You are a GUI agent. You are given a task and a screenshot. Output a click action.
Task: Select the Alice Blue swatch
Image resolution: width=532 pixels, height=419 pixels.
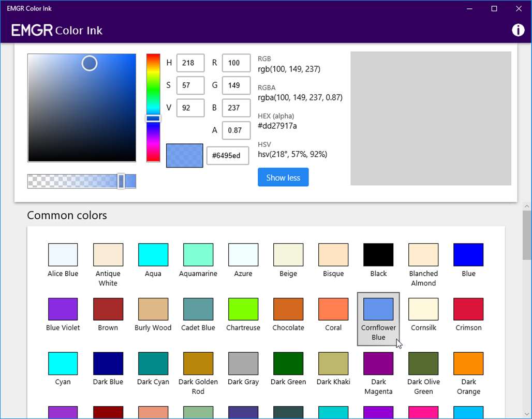[x=63, y=255]
